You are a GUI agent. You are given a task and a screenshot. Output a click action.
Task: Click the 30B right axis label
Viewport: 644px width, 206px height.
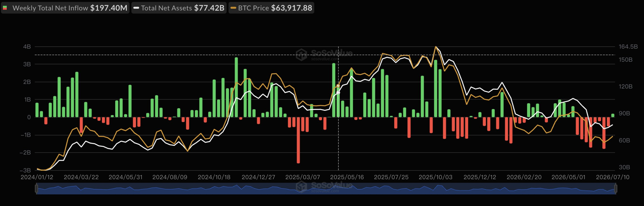pos(624,167)
